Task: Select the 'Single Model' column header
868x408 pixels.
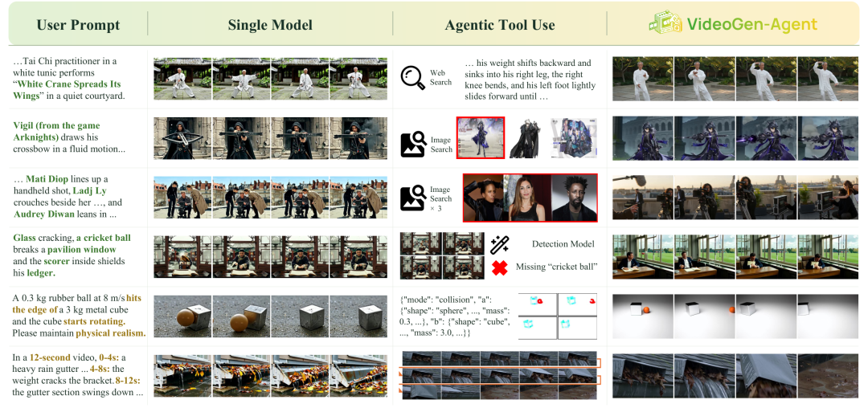Action: click(x=270, y=25)
